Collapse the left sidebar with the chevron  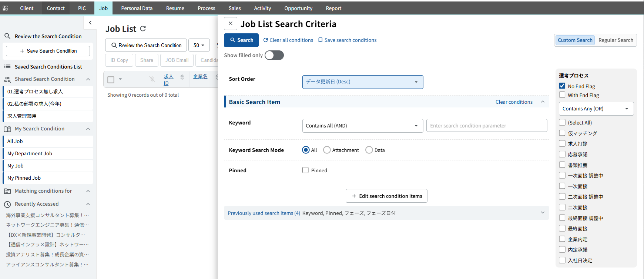point(90,23)
